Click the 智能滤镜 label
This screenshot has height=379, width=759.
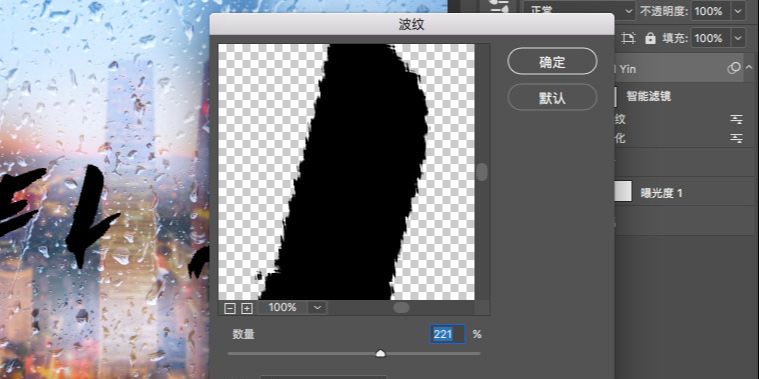pos(649,96)
